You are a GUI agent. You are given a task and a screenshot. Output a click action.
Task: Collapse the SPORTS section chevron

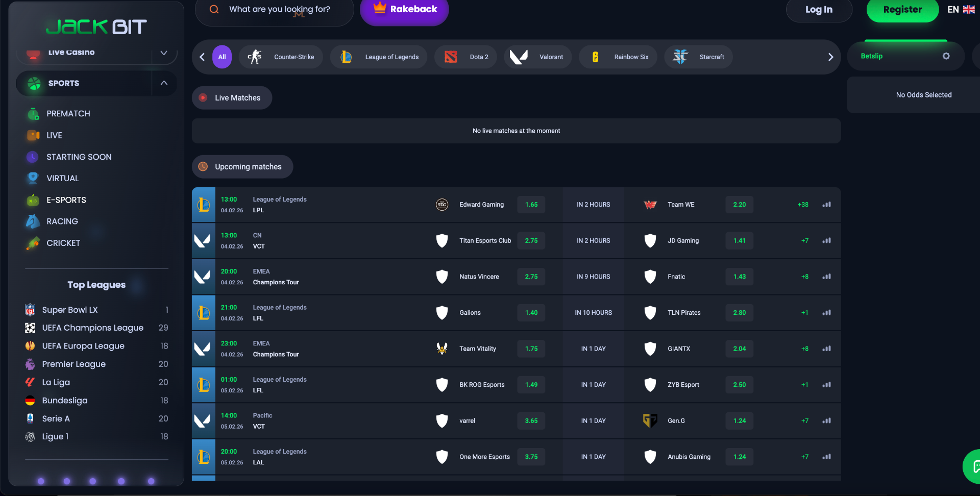[164, 83]
